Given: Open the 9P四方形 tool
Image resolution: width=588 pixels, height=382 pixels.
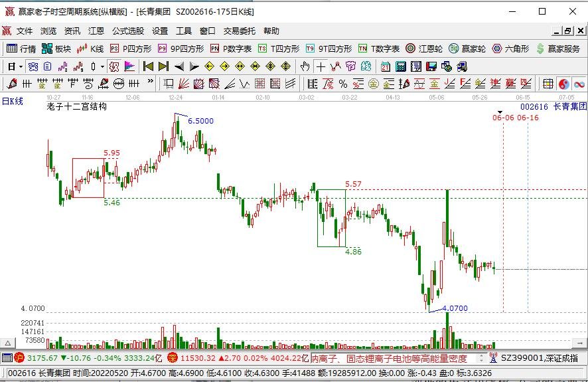Looking at the screenshot, I should [x=181, y=48].
